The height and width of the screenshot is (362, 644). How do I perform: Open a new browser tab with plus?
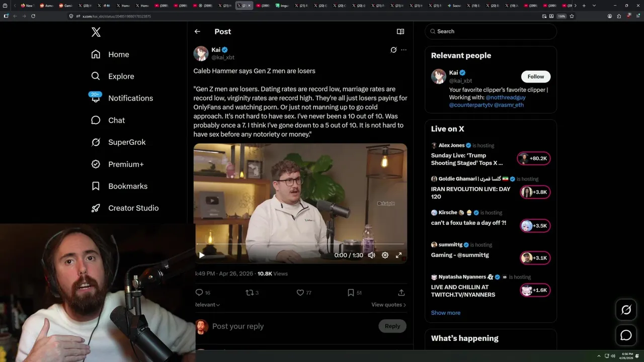[584, 6]
